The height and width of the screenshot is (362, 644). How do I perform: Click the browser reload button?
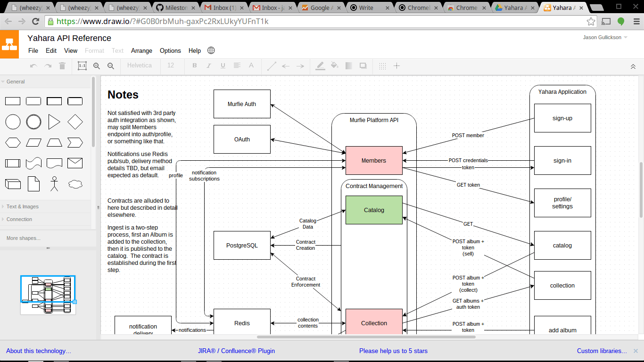point(35,21)
